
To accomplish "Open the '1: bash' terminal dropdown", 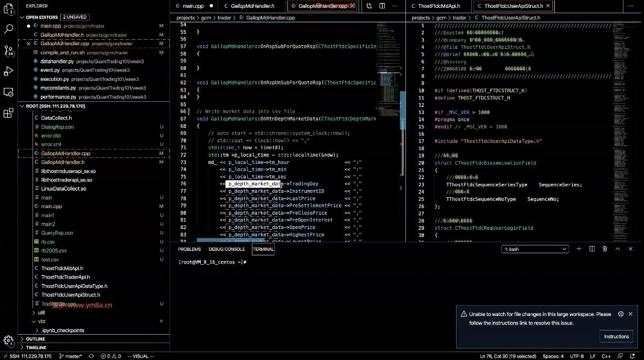I will (535, 249).
